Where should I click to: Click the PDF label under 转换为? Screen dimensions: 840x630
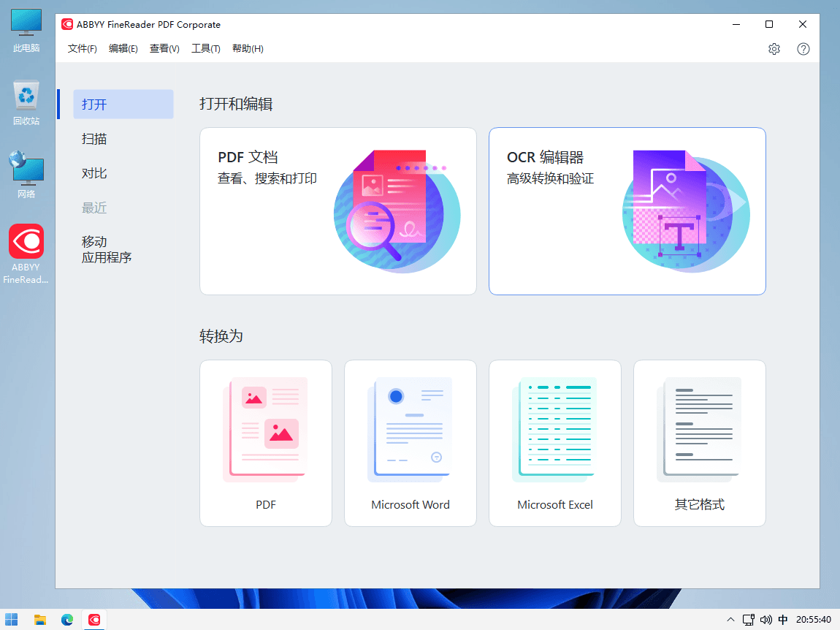(x=266, y=504)
